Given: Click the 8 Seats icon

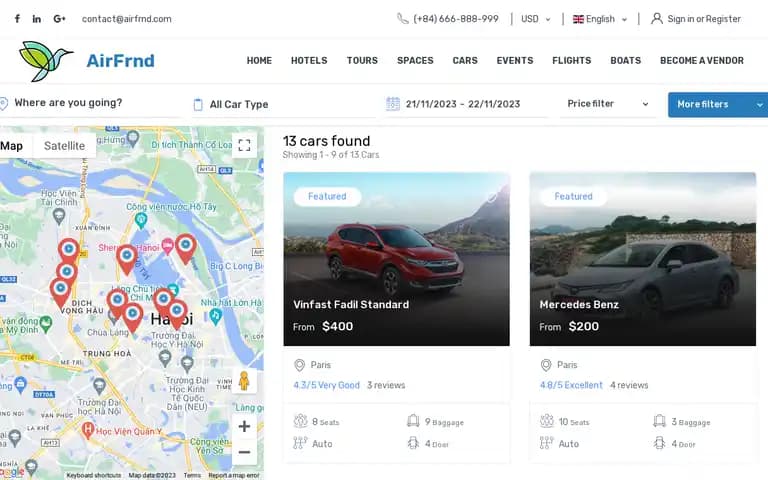Looking at the screenshot, I should pos(300,421).
